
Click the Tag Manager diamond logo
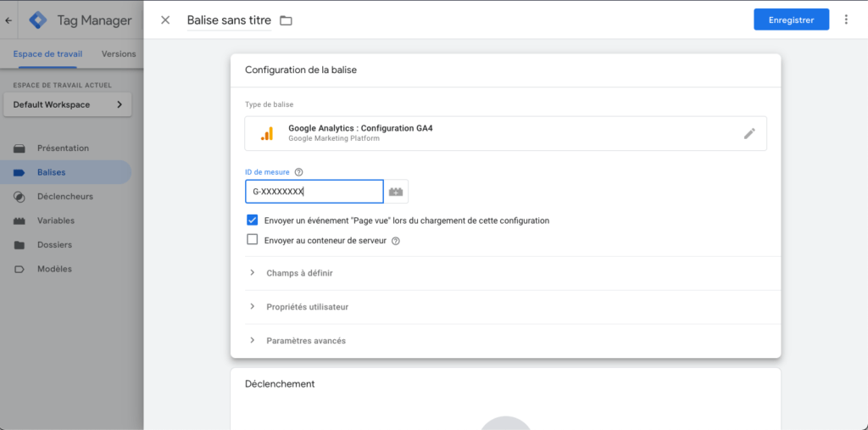point(38,20)
